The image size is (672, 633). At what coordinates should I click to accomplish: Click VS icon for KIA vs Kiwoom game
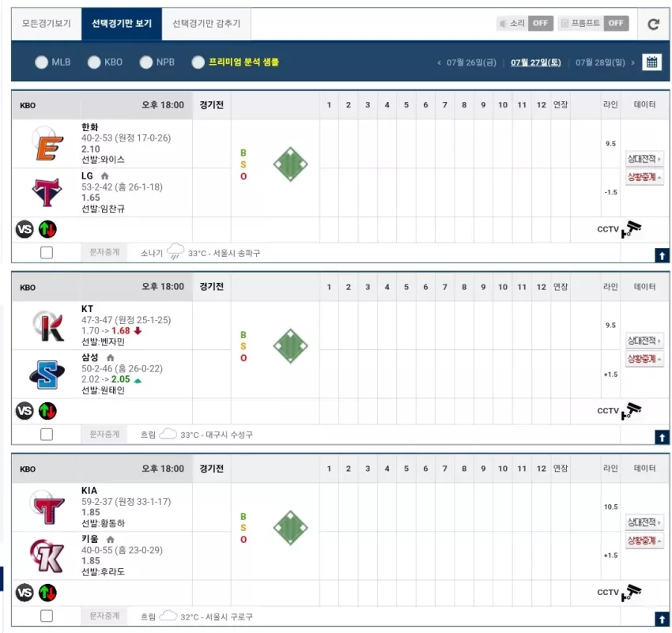tap(25, 593)
